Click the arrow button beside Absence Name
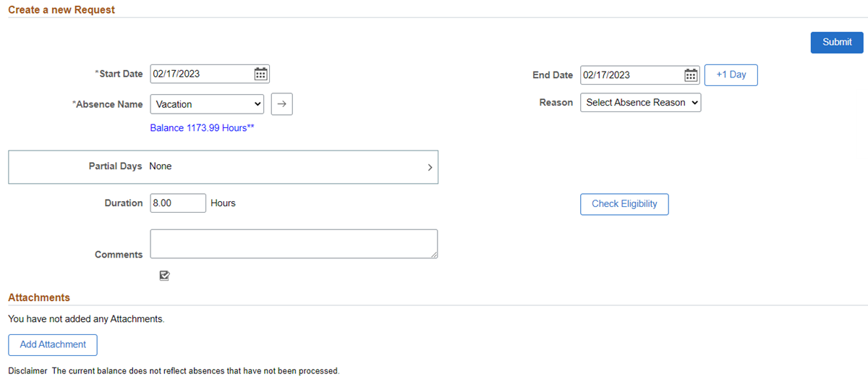Viewport: 868px width, 382px height. click(282, 104)
